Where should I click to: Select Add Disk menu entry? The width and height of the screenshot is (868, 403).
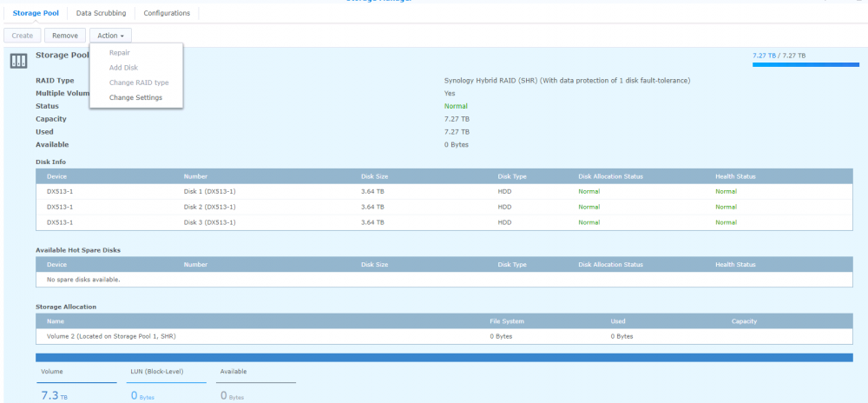[x=123, y=68]
